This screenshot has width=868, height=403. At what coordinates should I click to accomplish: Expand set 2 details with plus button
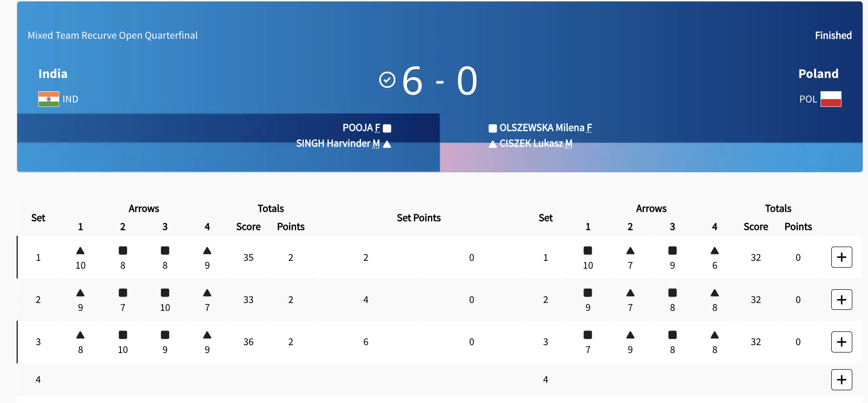(842, 300)
